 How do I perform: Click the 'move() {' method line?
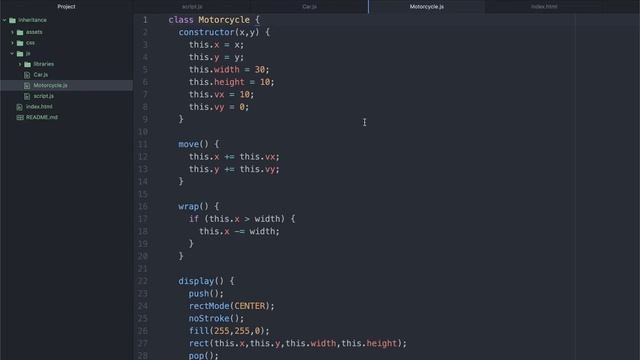[199, 144]
